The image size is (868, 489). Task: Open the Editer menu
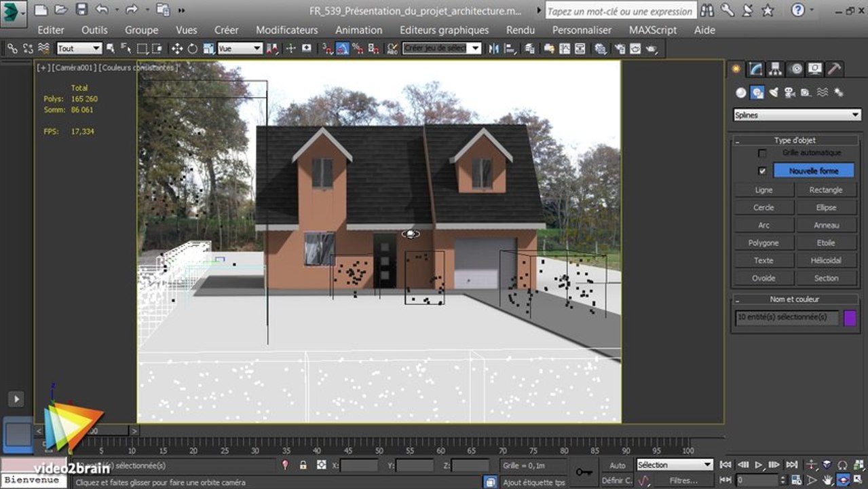[x=51, y=30]
